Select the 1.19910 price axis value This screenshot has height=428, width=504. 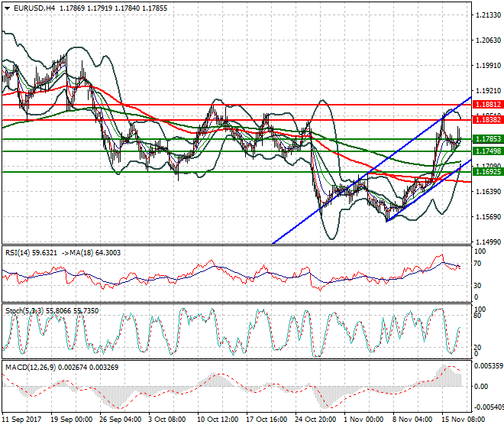[x=488, y=66]
